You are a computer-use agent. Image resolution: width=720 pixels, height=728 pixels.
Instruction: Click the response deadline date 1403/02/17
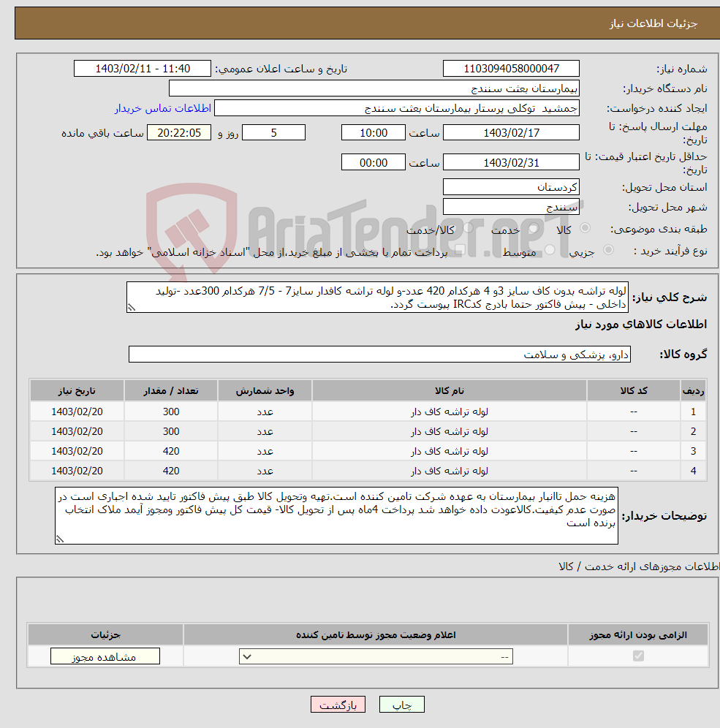[511, 132]
